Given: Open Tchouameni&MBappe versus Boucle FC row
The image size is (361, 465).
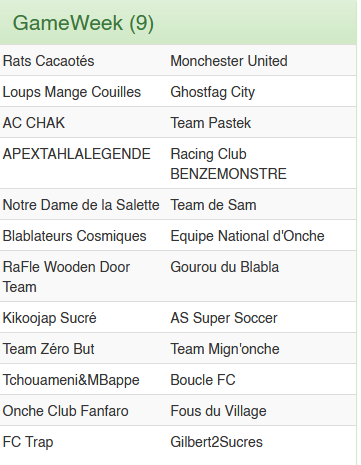Looking at the screenshot, I should coord(178,379).
